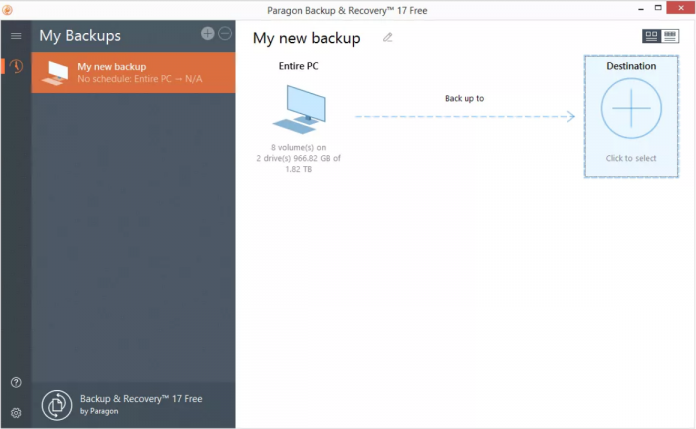
Task: Click the Backup & Recovery product logo
Action: [57, 405]
